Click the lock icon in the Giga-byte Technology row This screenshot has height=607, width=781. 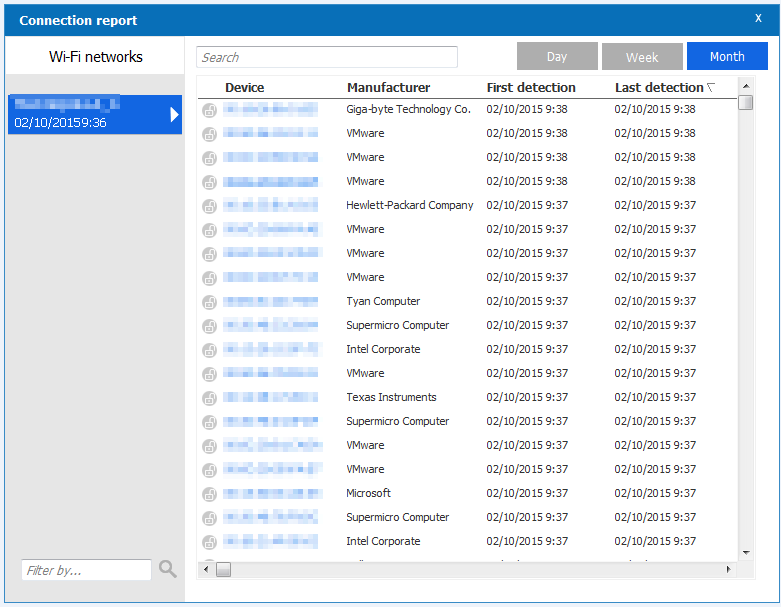pos(209,110)
